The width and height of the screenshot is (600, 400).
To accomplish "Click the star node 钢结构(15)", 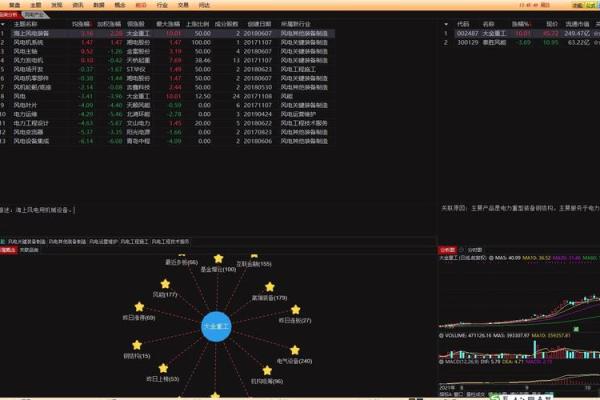I will [x=137, y=344].
